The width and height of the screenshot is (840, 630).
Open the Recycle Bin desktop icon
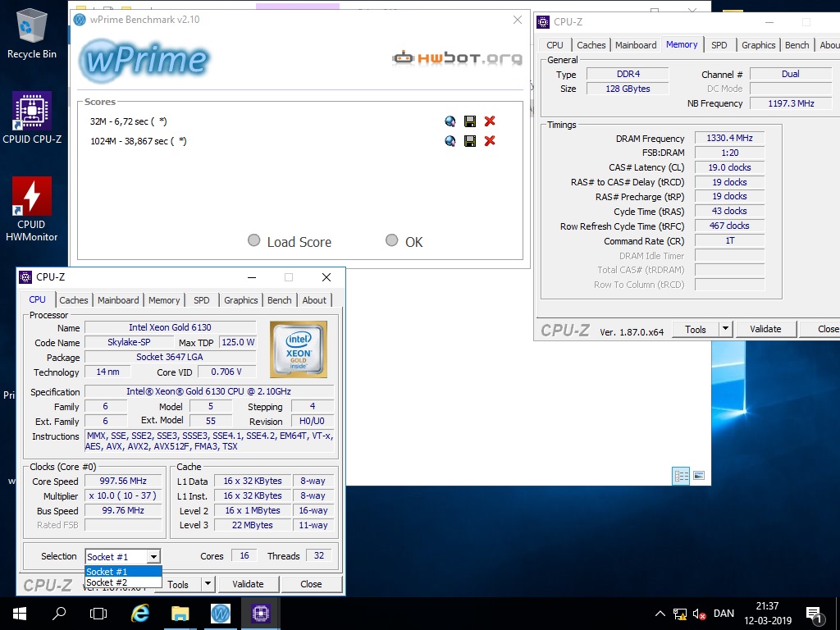[x=32, y=33]
